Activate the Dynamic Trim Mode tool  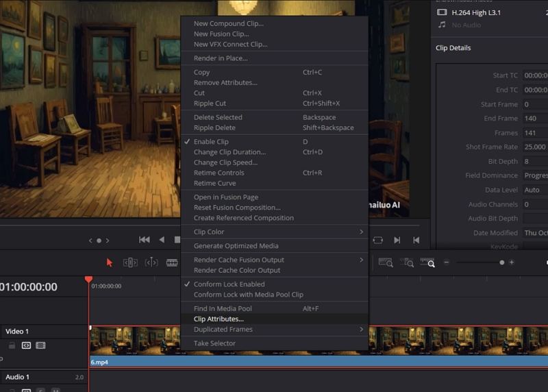tap(151, 262)
